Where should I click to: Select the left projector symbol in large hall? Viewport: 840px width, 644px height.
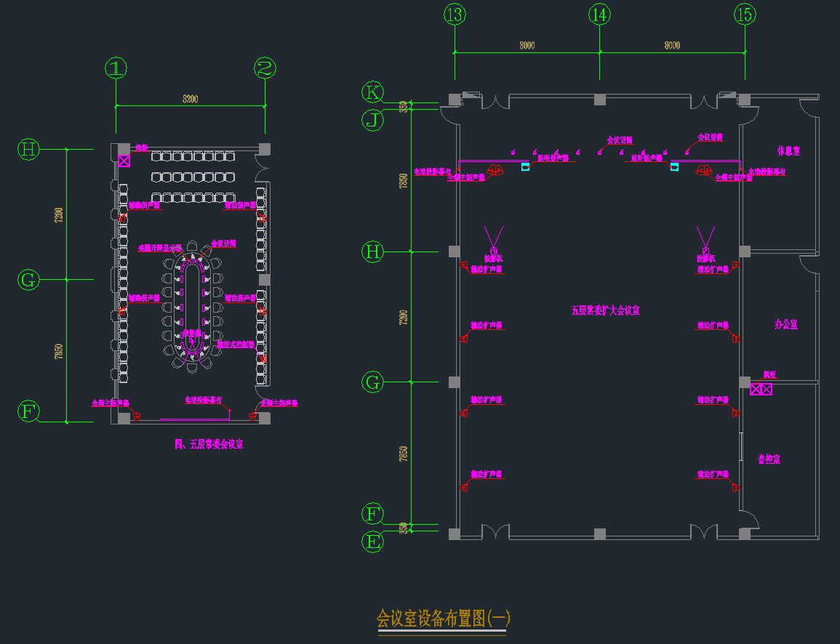(x=494, y=249)
